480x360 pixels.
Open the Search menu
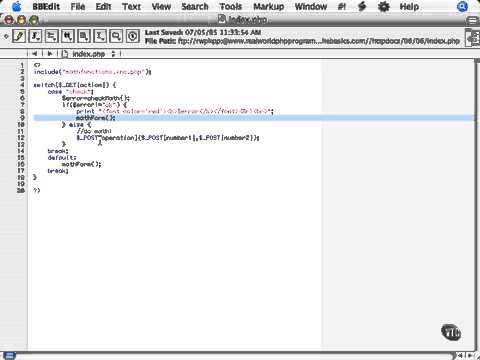pyautogui.click(x=195, y=6)
